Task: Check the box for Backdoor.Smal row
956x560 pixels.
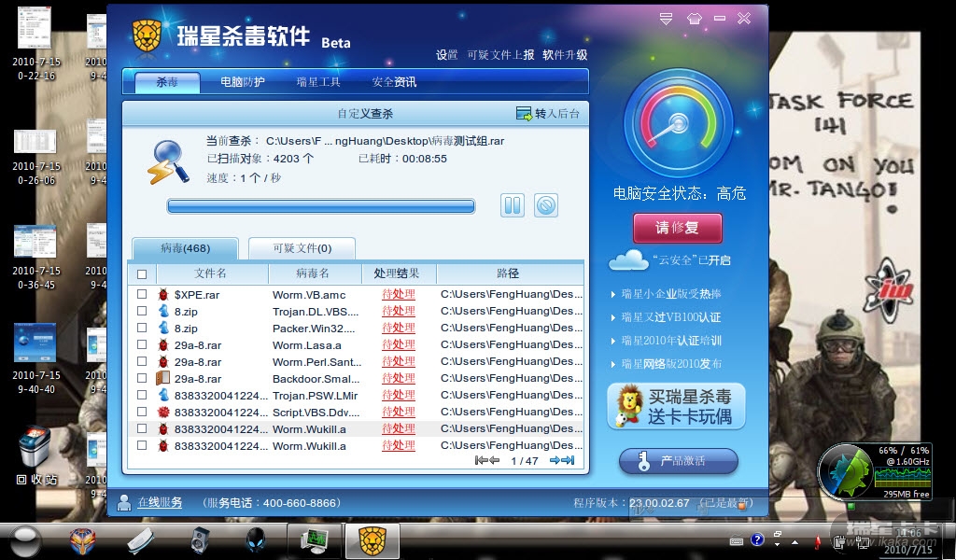Action: (142, 378)
